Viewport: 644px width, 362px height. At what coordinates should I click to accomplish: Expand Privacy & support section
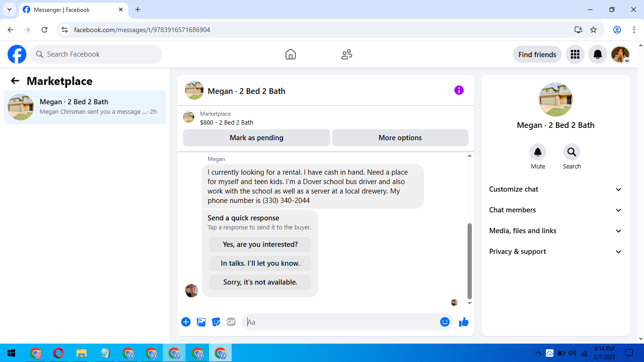555,252
